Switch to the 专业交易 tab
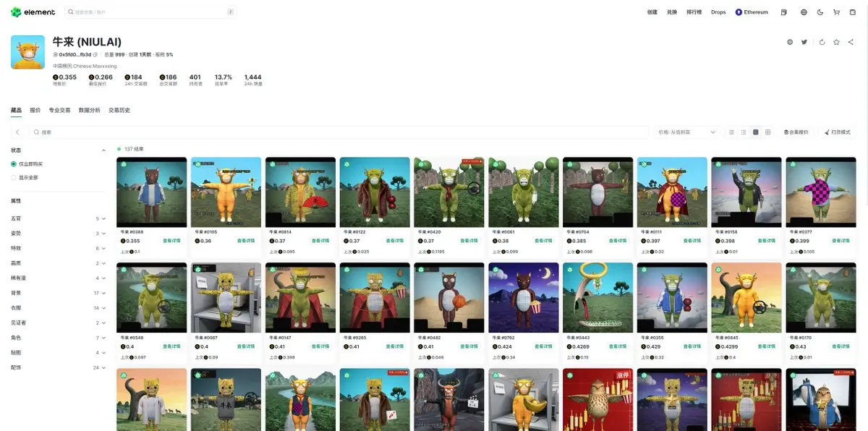This screenshot has width=868, height=431. 59,110
